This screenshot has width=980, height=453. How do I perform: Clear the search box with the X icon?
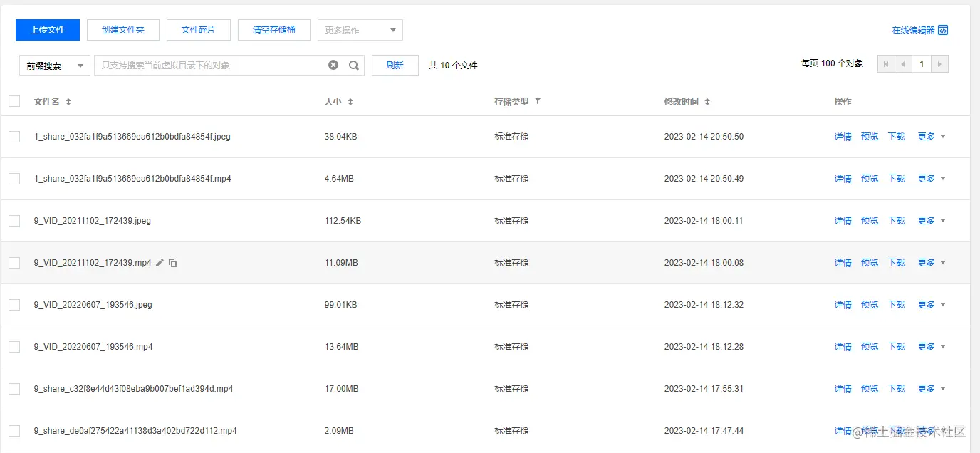point(333,66)
